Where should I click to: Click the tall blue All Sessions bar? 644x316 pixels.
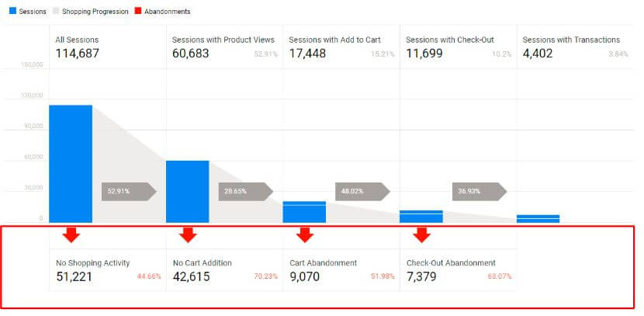(71, 164)
